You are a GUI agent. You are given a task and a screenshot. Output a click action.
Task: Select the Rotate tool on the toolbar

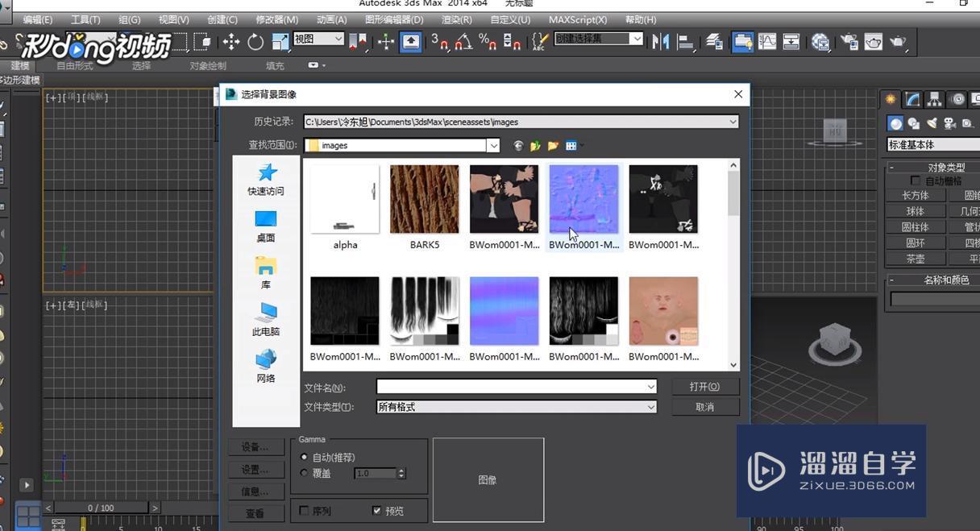pyautogui.click(x=256, y=41)
